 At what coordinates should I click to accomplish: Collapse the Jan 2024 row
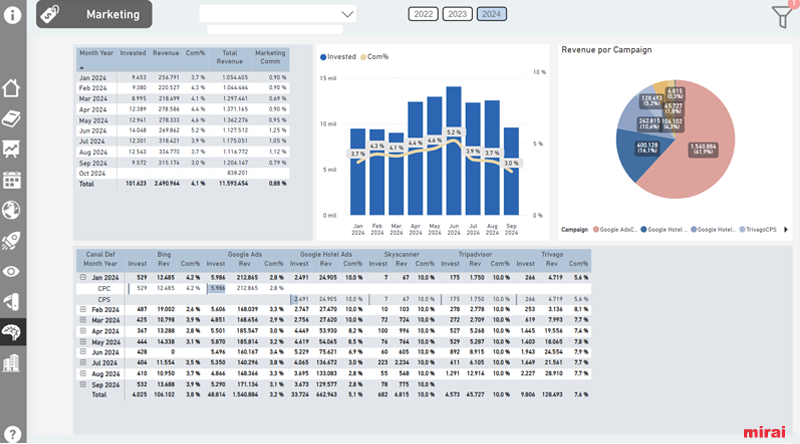click(x=83, y=277)
